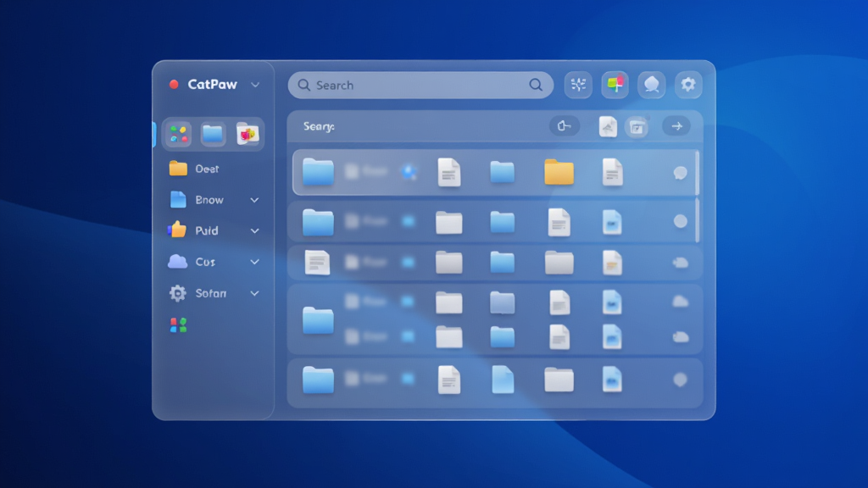The image size is (868, 488).
Task: Switch to the pink sticker sidebar tab
Action: [248, 134]
